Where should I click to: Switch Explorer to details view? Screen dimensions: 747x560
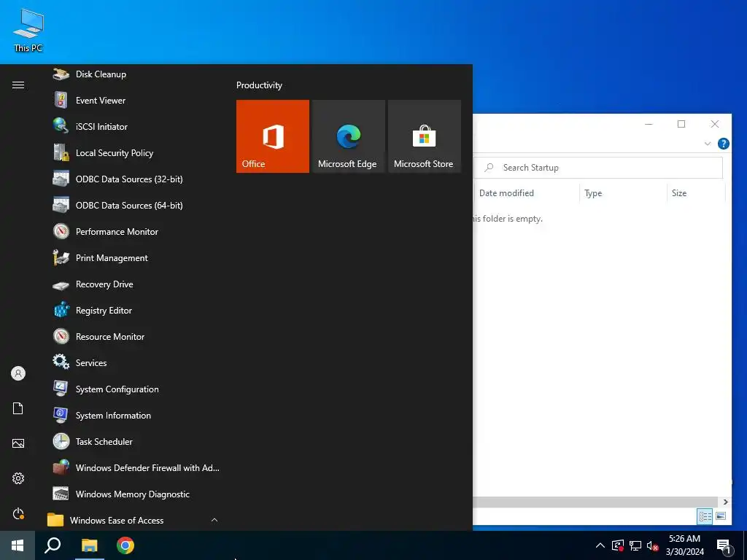tap(705, 516)
